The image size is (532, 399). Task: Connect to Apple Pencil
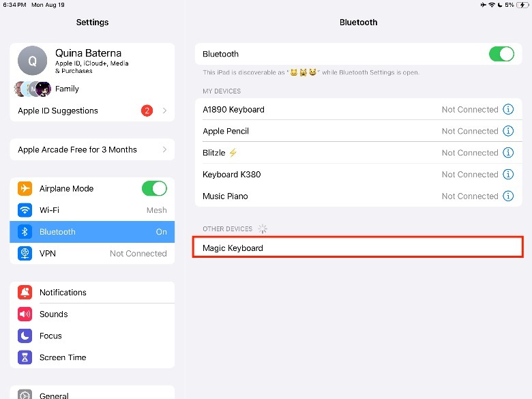click(358, 131)
